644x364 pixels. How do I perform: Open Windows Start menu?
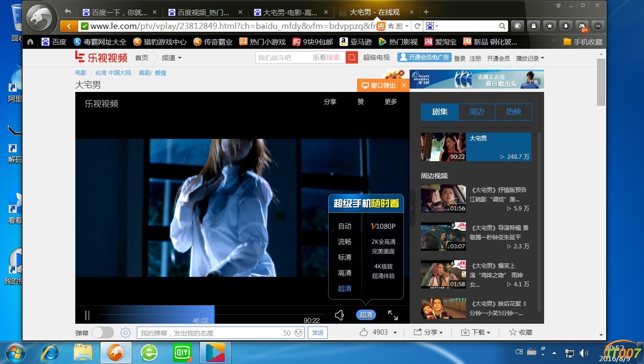[x=16, y=353]
